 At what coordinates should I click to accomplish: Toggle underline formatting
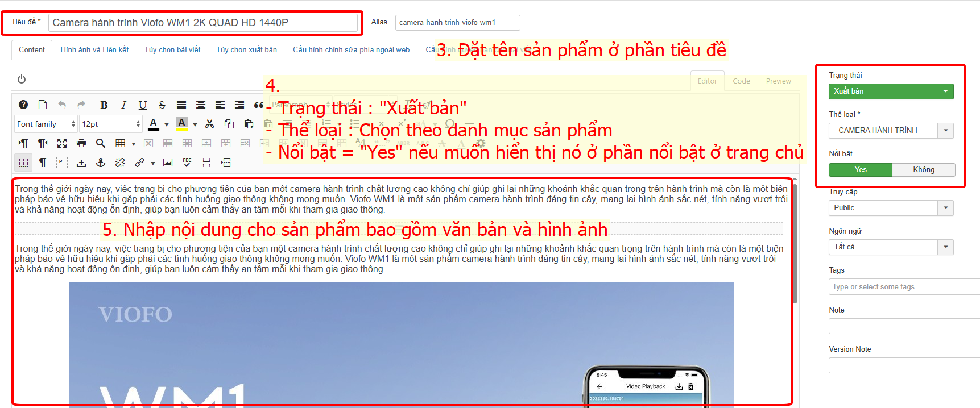pos(143,105)
